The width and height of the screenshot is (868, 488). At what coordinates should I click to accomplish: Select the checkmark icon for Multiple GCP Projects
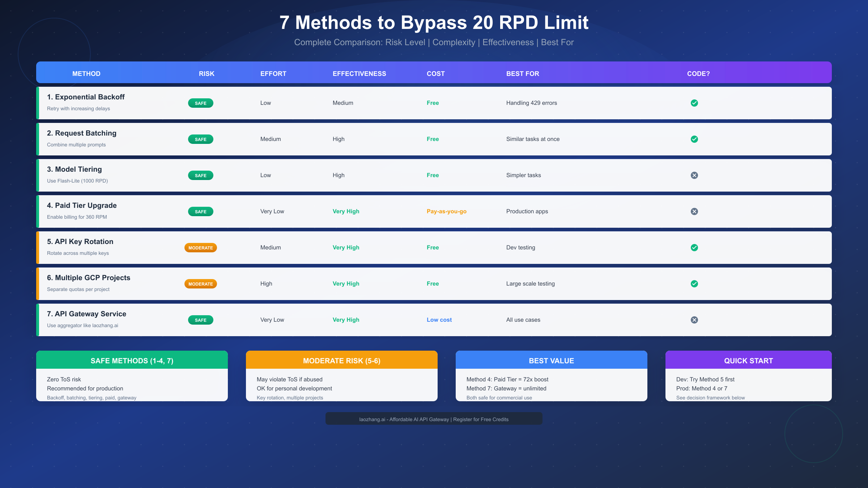[694, 284]
